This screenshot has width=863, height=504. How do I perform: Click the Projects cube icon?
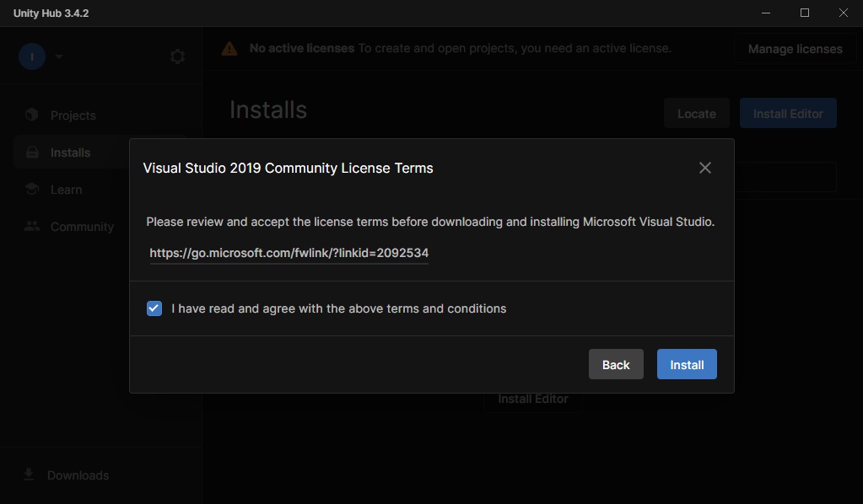pos(32,115)
